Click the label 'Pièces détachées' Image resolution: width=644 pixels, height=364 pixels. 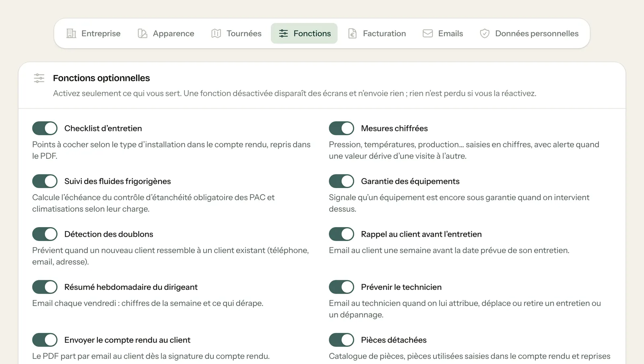pyautogui.click(x=394, y=340)
